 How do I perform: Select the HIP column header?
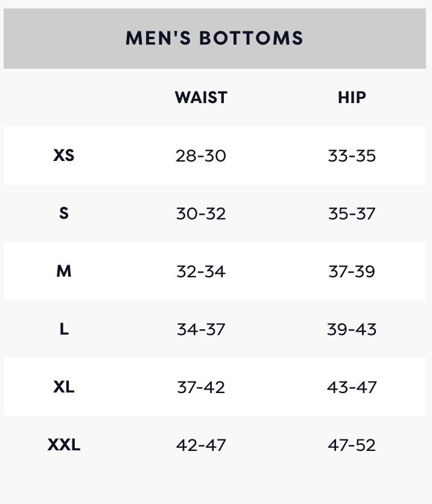click(x=352, y=98)
